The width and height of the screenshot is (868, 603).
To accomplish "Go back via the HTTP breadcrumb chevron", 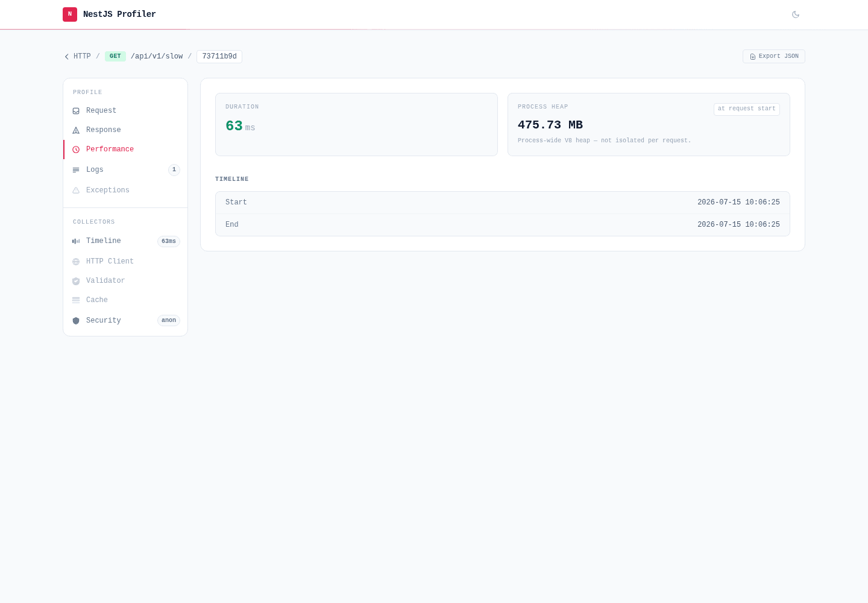I will tap(67, 57).
